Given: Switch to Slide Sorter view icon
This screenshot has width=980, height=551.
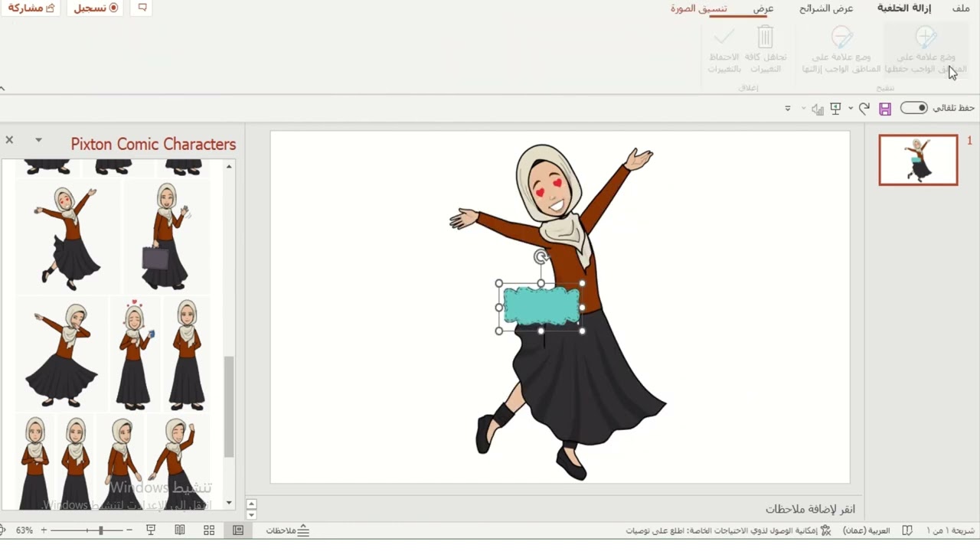Looking at the screenshot, I should coord(209,530).
